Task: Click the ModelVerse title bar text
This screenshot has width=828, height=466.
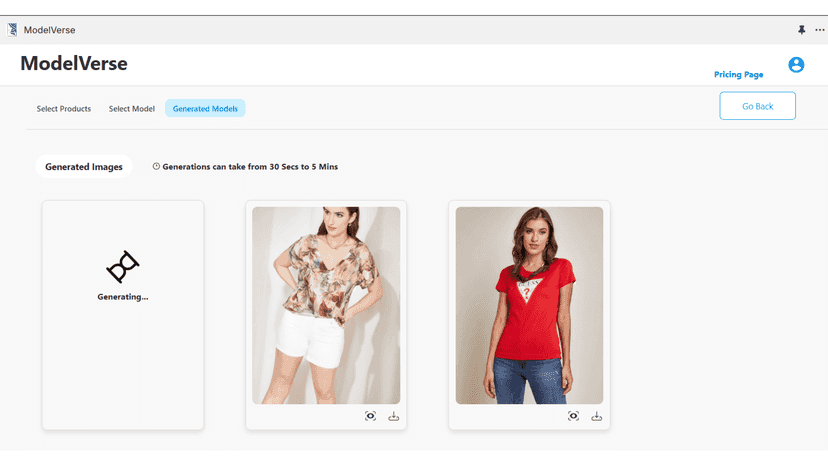Action: click(x=49, y=30)
